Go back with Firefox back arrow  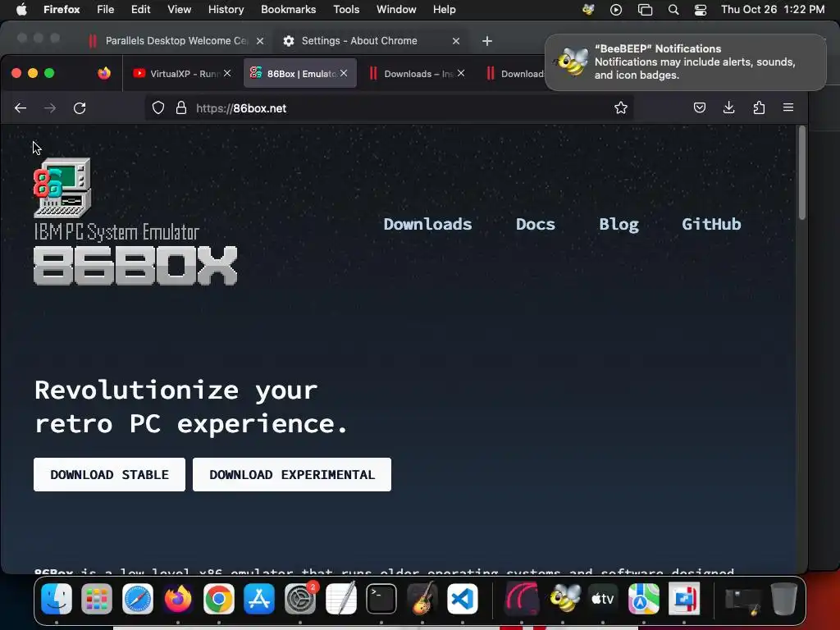coord(21,108)
